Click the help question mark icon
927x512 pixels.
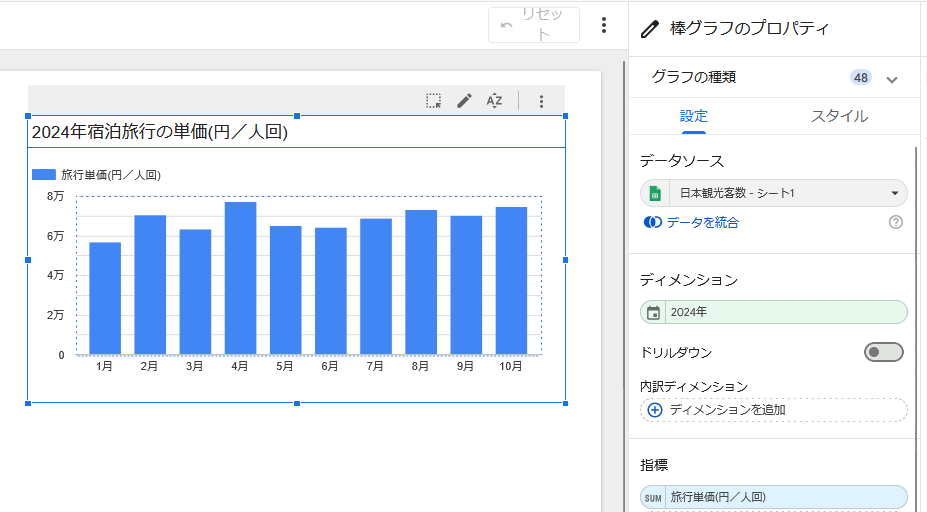tap(895, 222)
